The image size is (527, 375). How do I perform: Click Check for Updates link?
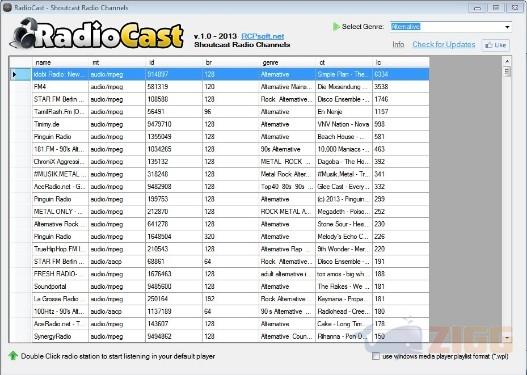444,45
